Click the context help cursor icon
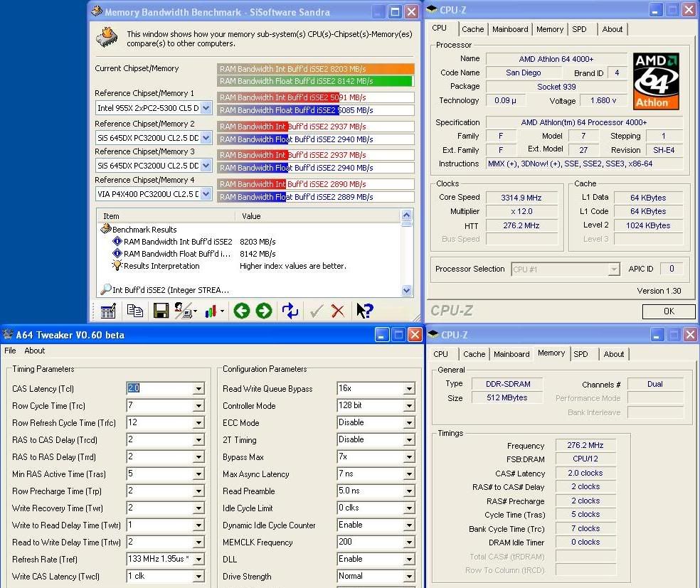This screenshot has width=700, height=588. (364, 311)
